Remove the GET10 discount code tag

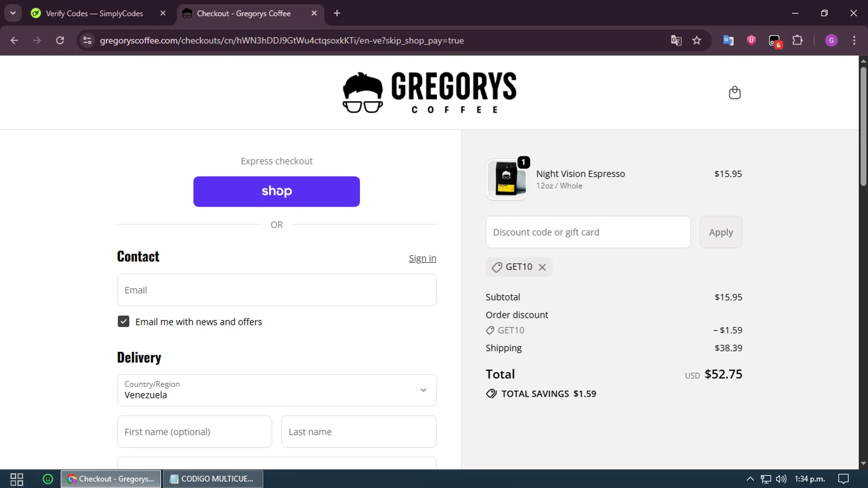542,267
